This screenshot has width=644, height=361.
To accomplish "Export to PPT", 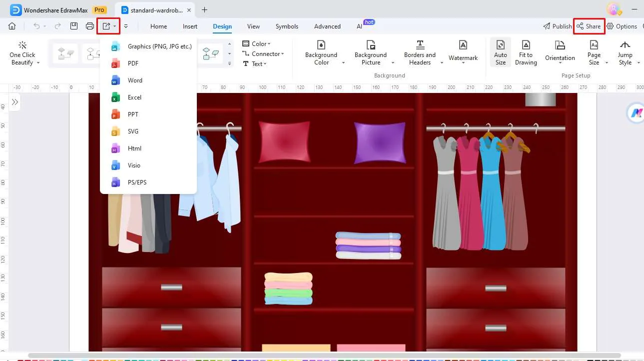I will point(148,114).
